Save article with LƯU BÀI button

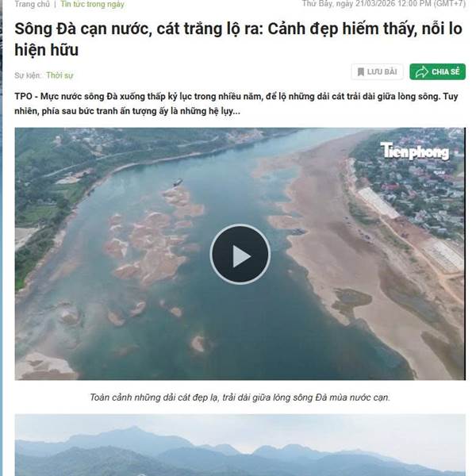point(378,72)
